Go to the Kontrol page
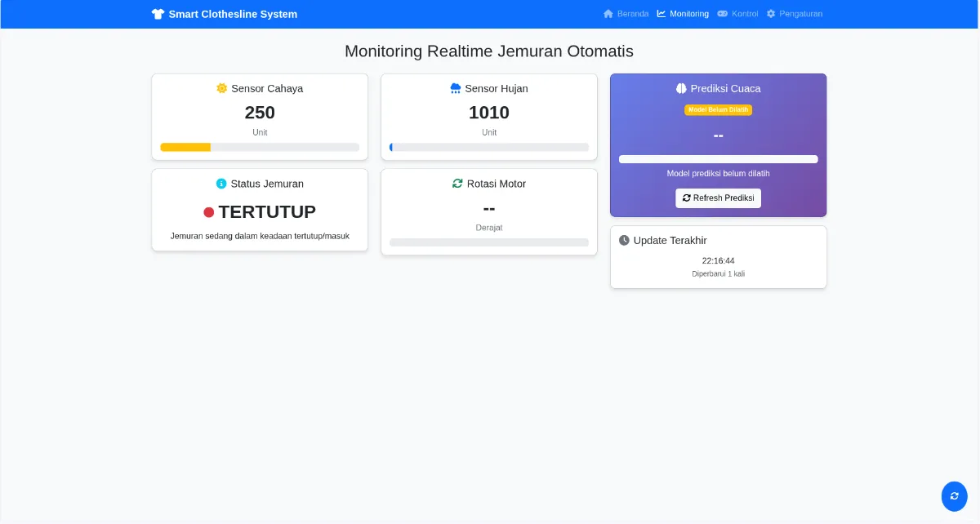The width and height of the screenshot is (980, 524). [737, 14]
